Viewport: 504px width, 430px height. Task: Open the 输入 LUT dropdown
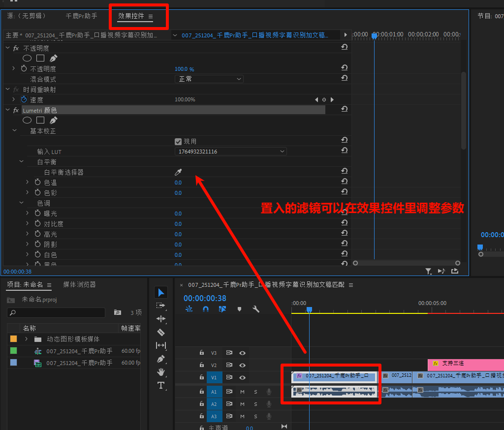click(230, 151)
